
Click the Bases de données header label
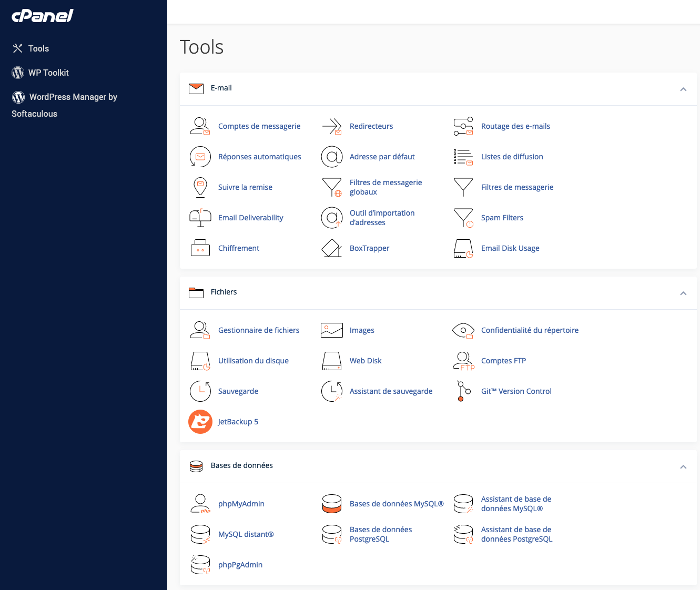click(241, 465)
